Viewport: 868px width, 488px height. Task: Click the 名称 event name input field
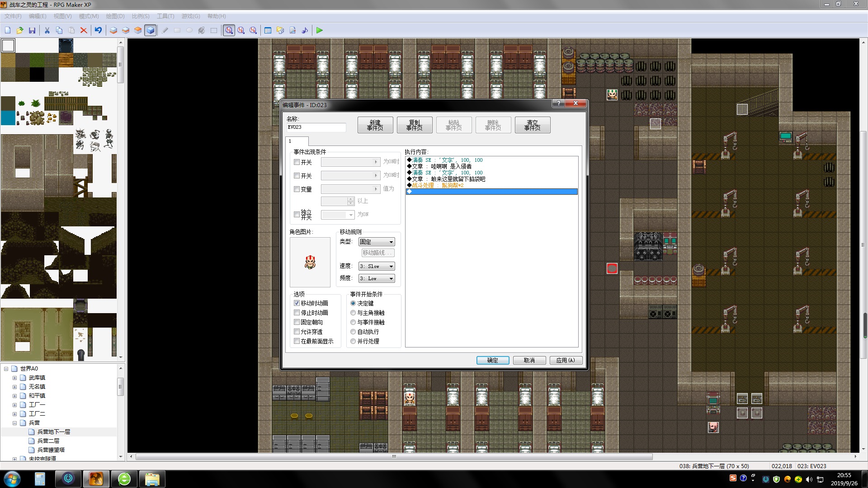point(316,127)
